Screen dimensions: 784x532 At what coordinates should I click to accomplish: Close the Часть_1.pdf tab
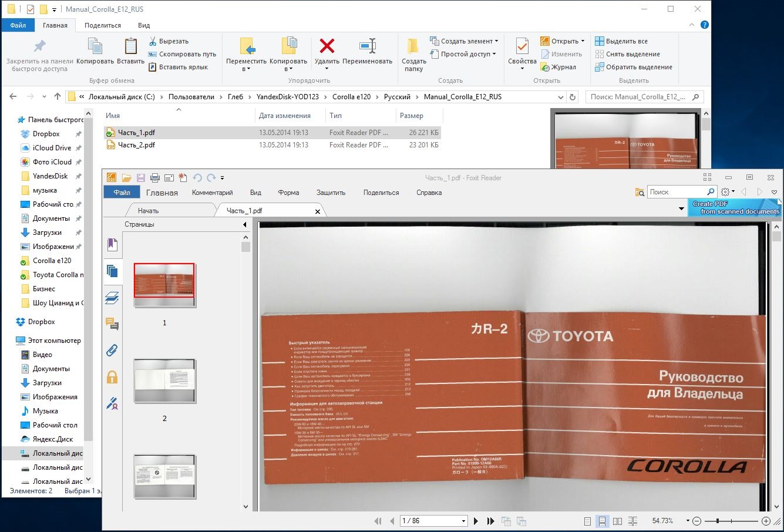click(318, 211)
